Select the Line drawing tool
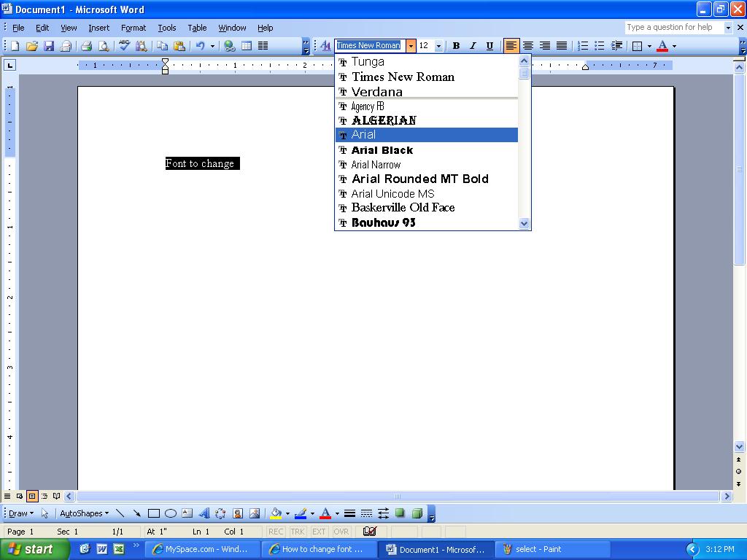The height and width of the screenshot is (560, 747). click(120, 513)
